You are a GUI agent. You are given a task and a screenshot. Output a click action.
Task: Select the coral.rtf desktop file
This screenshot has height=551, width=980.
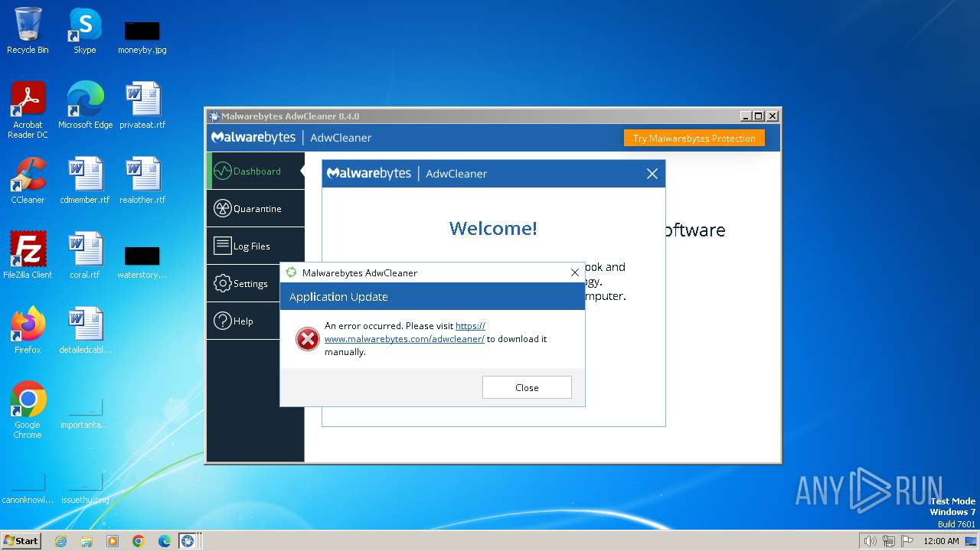click(x=84, y=256)
